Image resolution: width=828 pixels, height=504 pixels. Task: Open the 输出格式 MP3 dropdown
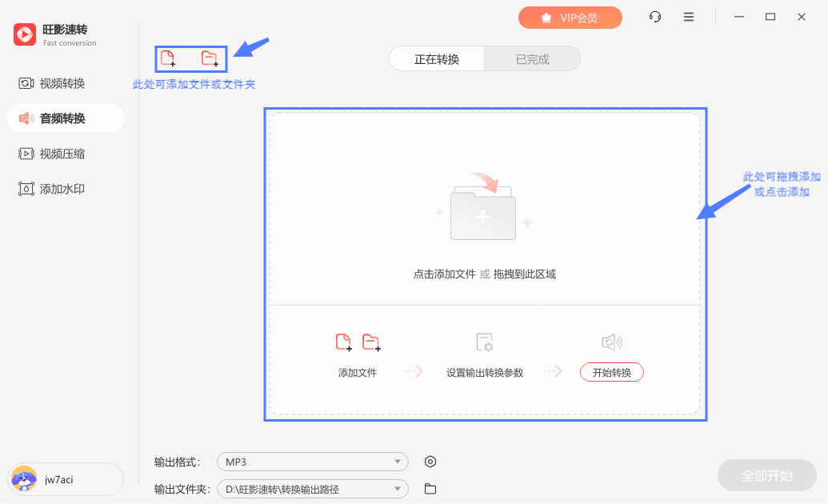pyautogui.click(x=312, y=462)
